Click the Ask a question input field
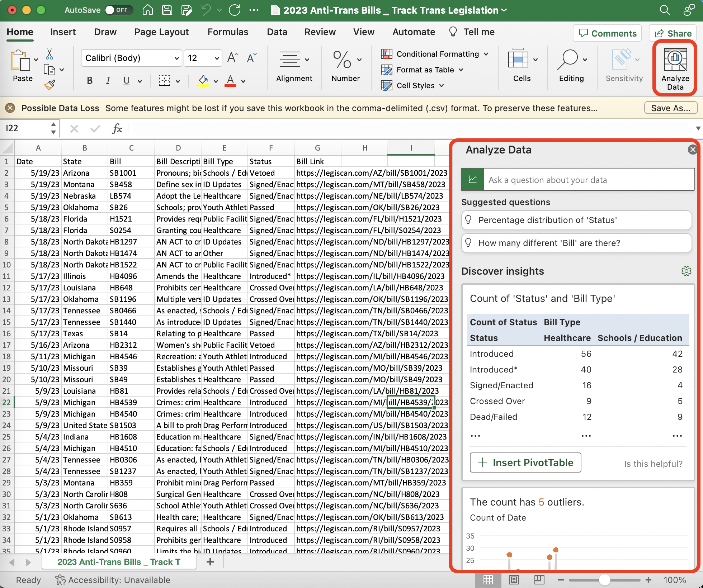This screenshot has height=588, width=703. point(588,180)
